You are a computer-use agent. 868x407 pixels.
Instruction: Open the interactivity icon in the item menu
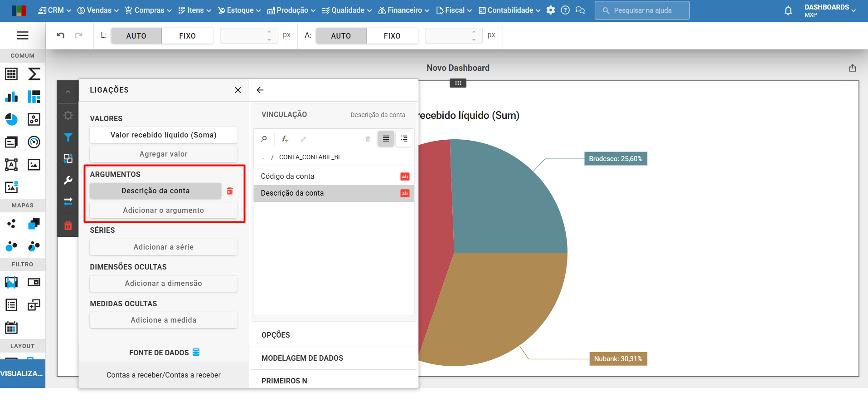[68, 158]
